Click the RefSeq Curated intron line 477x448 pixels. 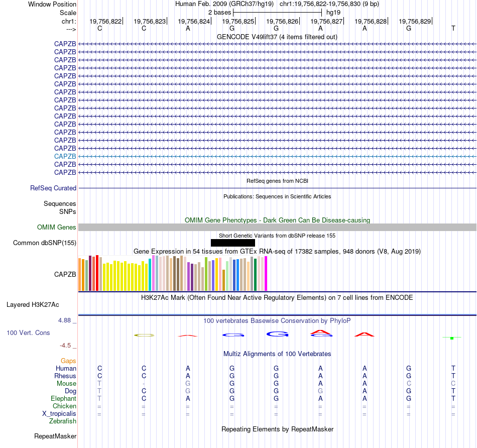coord(277,188)
